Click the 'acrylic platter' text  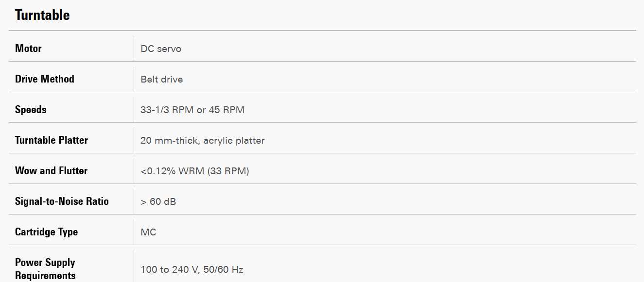click(x=234, y=140)
